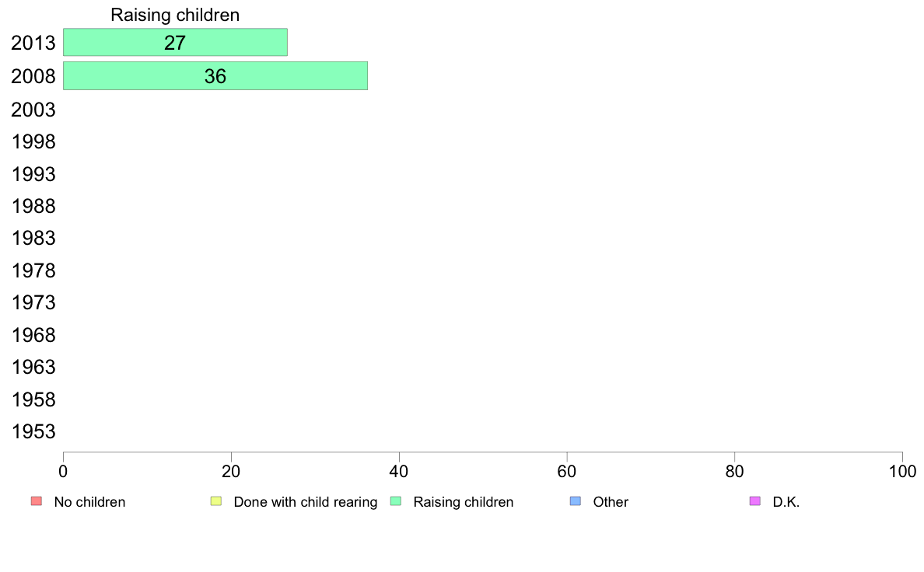Select the 2013 bar showing 27

click(175, 43)
